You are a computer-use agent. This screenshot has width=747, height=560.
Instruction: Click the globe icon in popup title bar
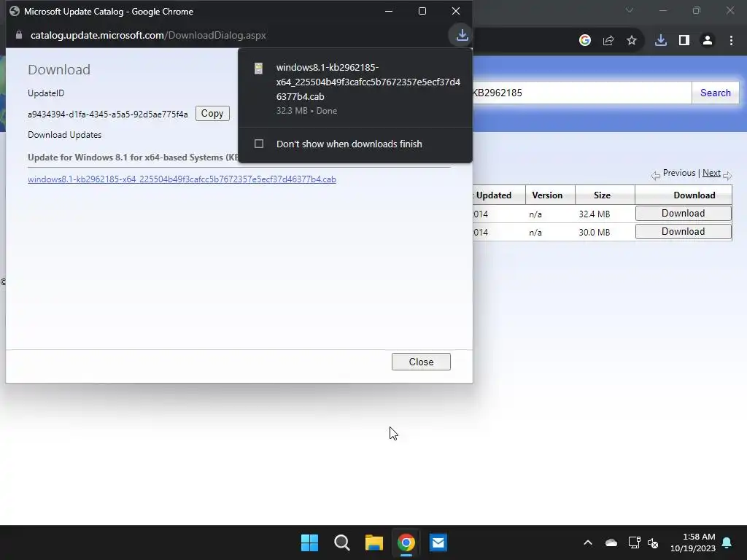[15, 11]
